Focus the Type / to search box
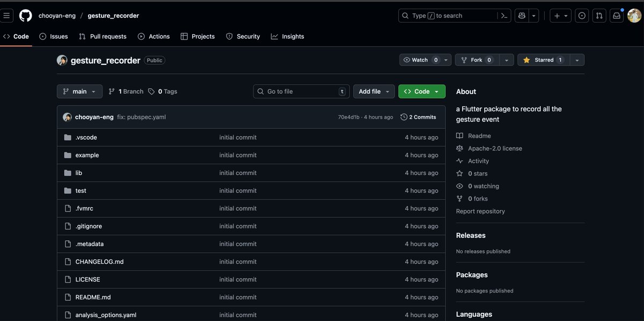 (448, 16)
